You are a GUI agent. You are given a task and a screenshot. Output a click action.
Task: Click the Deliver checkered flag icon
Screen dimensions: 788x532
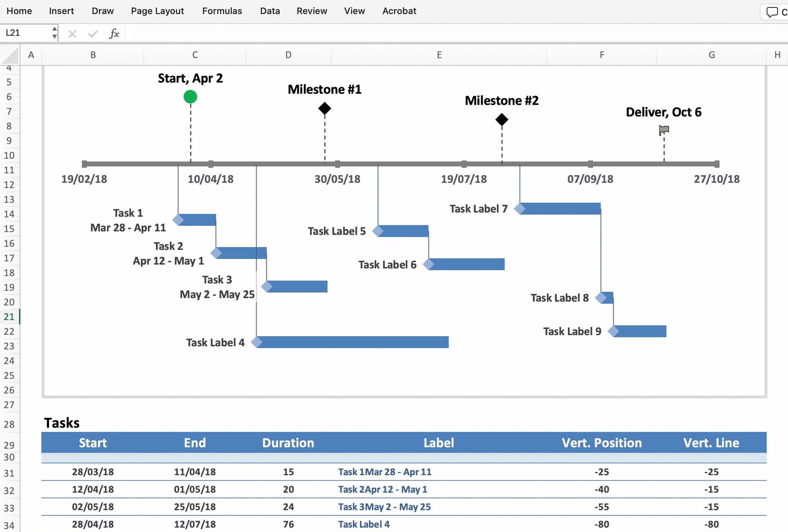coord(664,130)
